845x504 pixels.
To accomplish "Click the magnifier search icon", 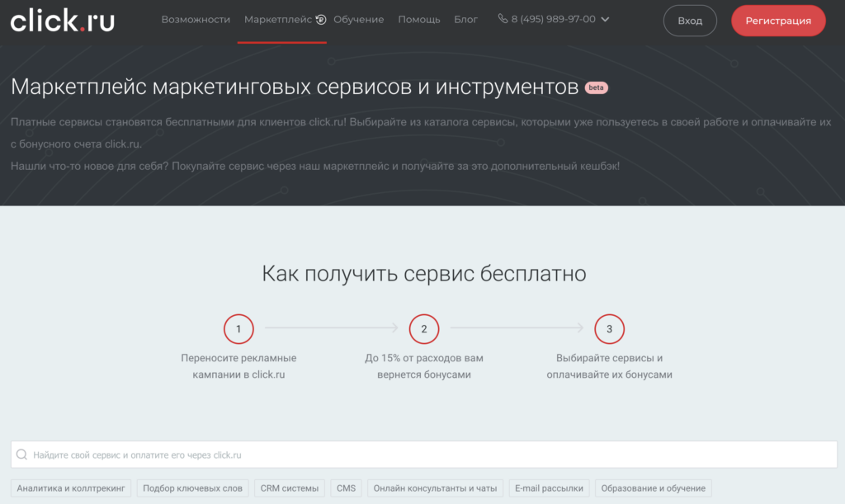I will click(x=21, y=455).
